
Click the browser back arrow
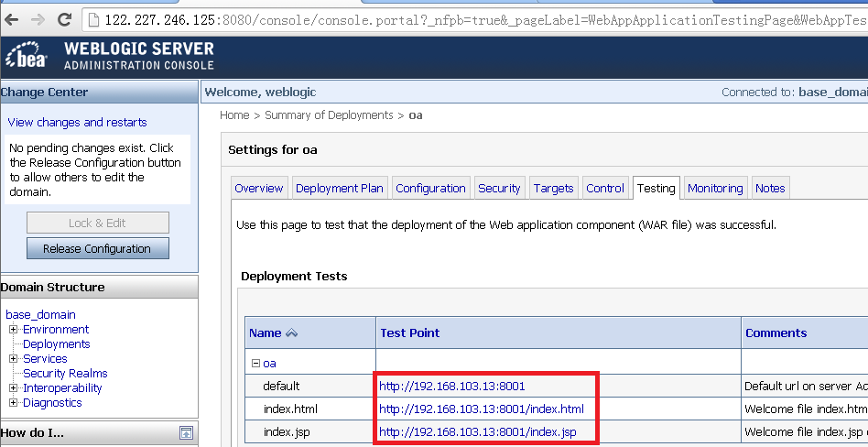11,20
